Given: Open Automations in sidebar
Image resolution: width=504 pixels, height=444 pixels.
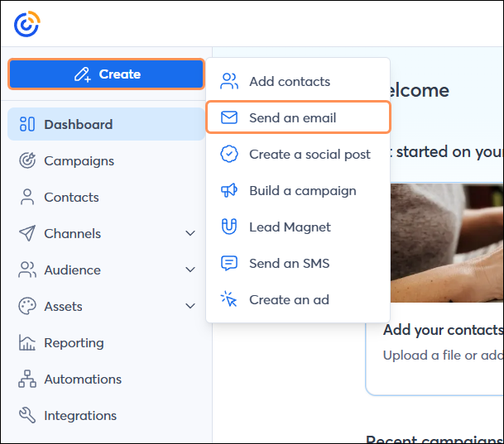Looking at the screenshot, I should [x=107, y=380].
